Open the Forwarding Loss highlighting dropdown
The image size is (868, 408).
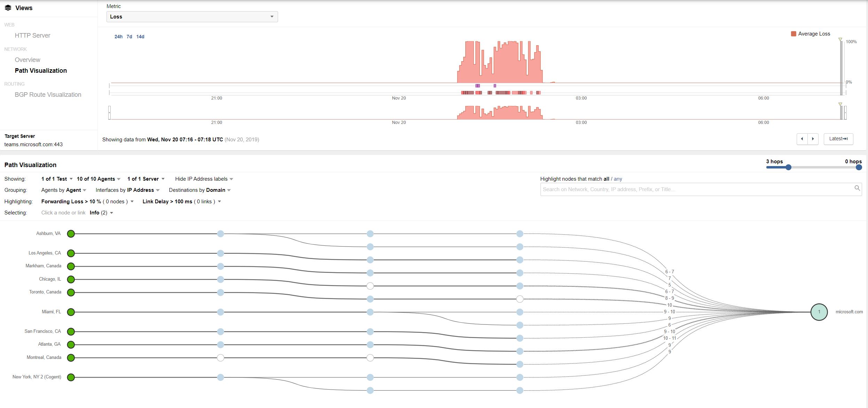(x=87, y=202)
